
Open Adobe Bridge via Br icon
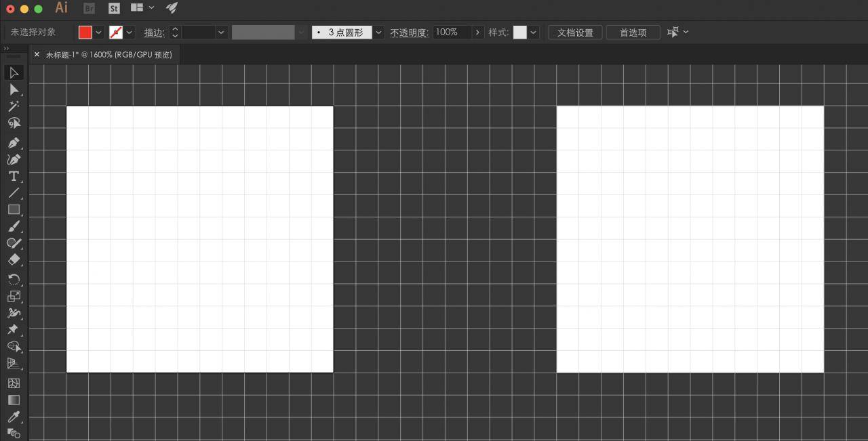point(90,8)
